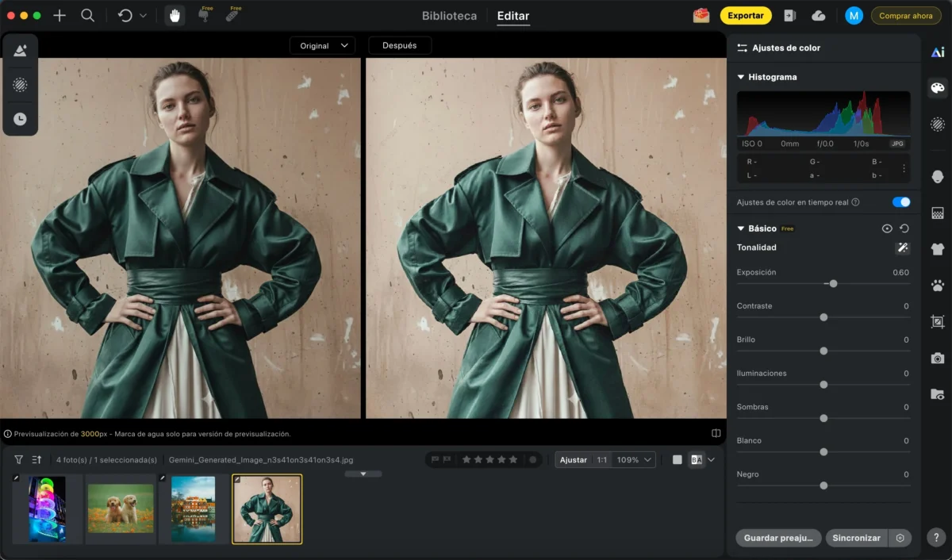This screenshot has width=952, height=560.
Task: Open the 109% zoom level dropdown
Action: (x=635, y=460)
